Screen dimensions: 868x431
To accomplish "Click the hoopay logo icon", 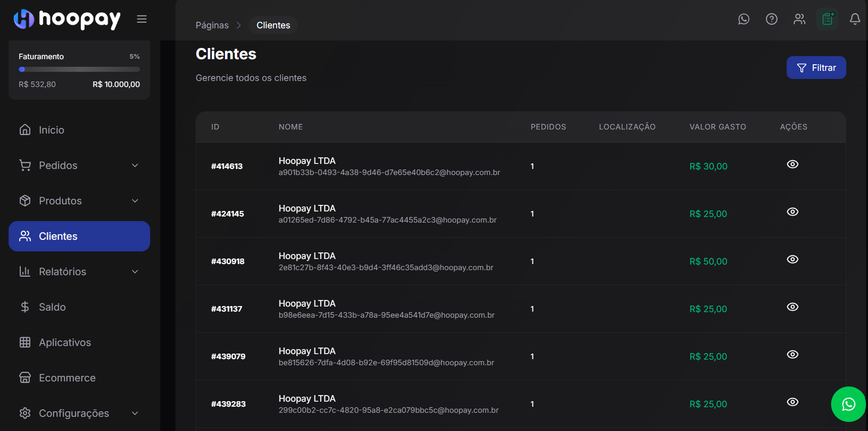I will point(24,19).
